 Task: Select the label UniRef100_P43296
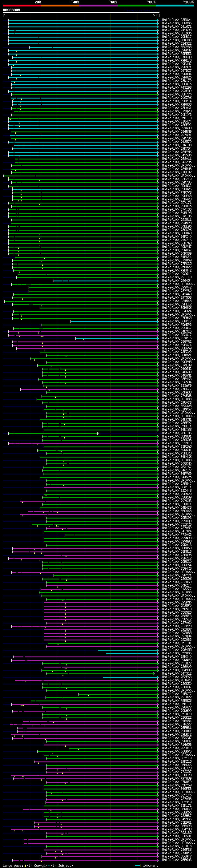click(177, 88)
